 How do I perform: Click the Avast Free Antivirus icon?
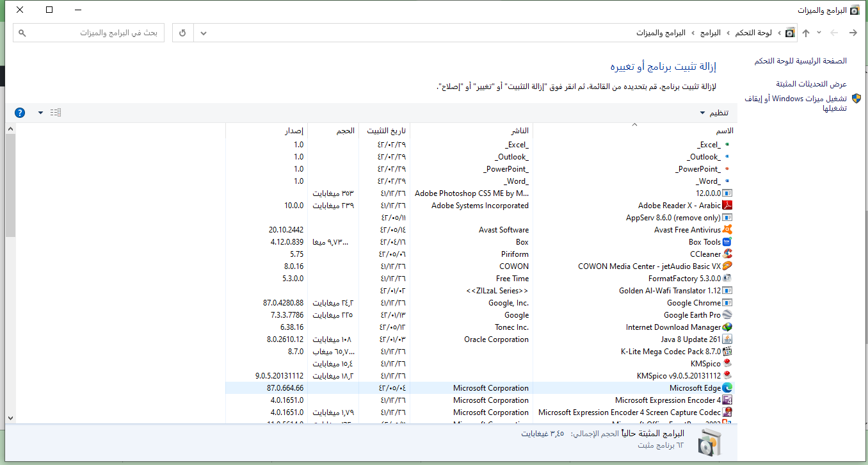[x=727, y=230]
